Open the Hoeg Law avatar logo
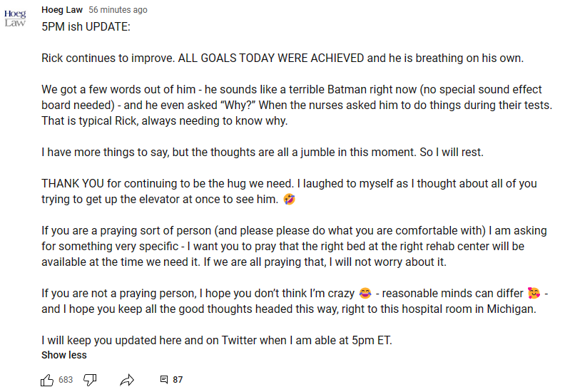Screen dimensions: 565x392 (x=15, y=19)
